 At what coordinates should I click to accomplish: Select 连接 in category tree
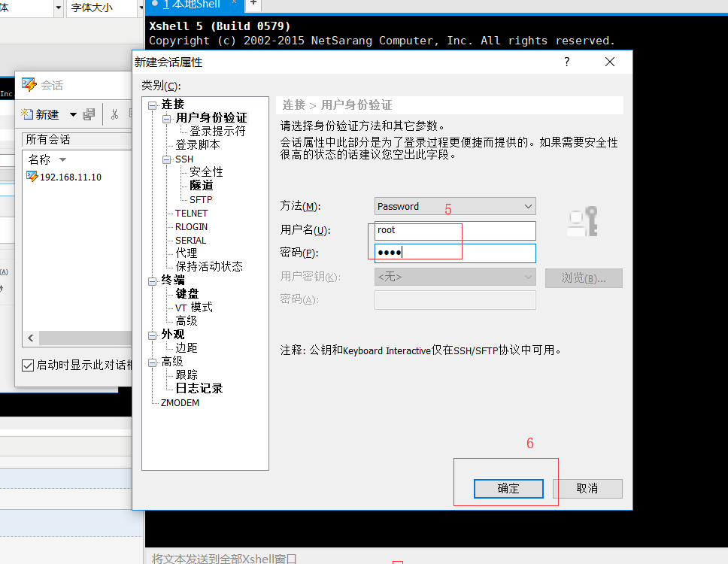point(173,105)
